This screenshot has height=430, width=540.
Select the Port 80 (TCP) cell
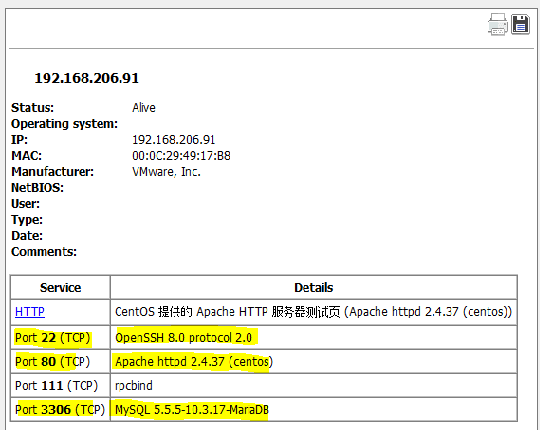60,361
